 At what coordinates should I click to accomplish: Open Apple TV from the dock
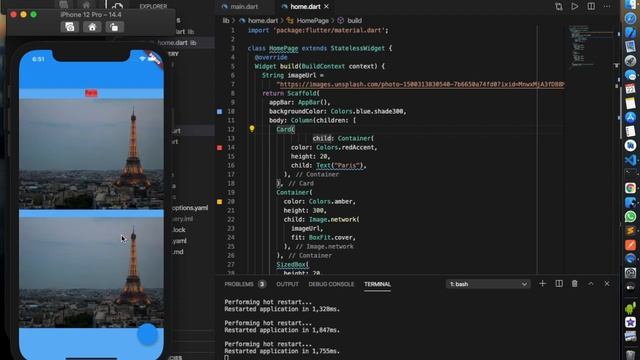(x=631, y=287)
